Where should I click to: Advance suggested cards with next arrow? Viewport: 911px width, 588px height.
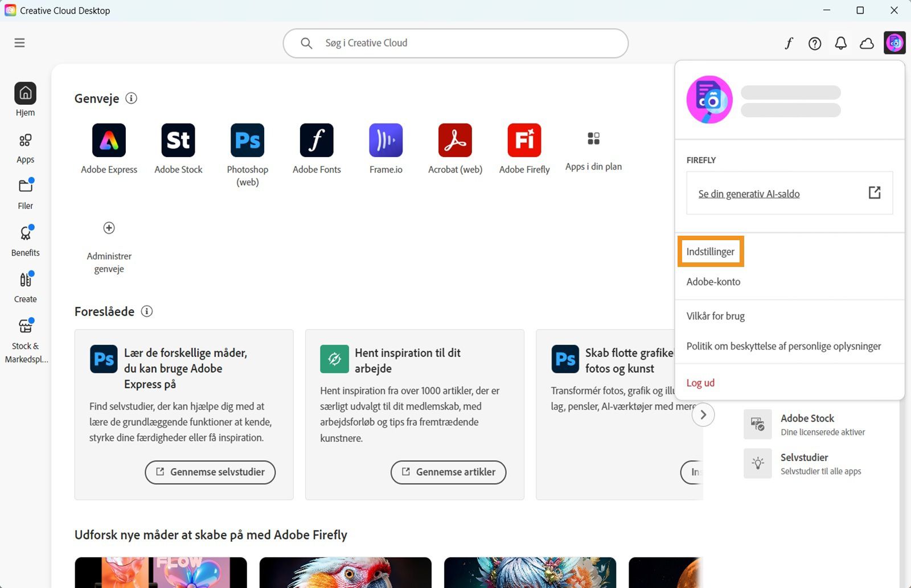[703, 414]
